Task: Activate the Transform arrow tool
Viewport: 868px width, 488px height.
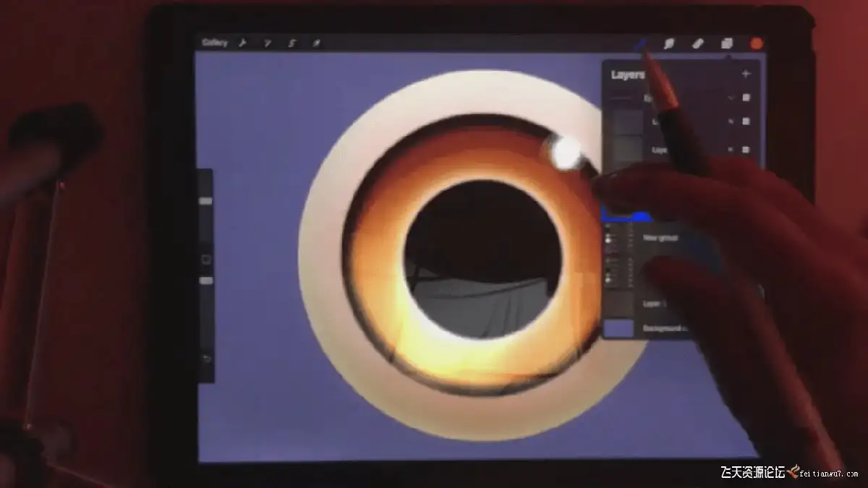Action: 316,43
